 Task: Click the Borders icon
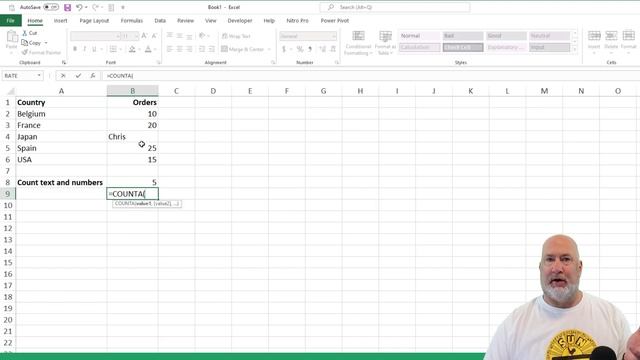coord(113,49)
